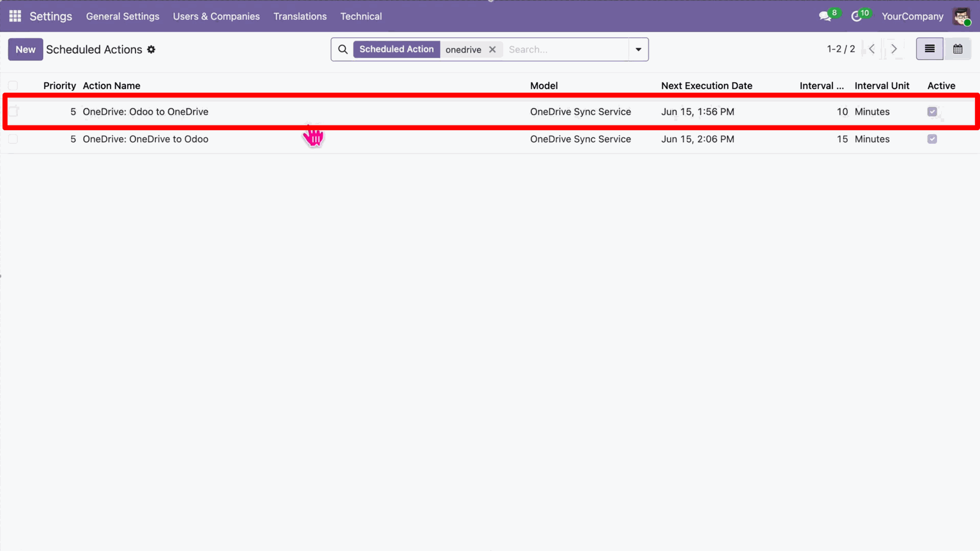Go to next page of records
The height and width of the screenshot is (551, 980).
(894, 49)
